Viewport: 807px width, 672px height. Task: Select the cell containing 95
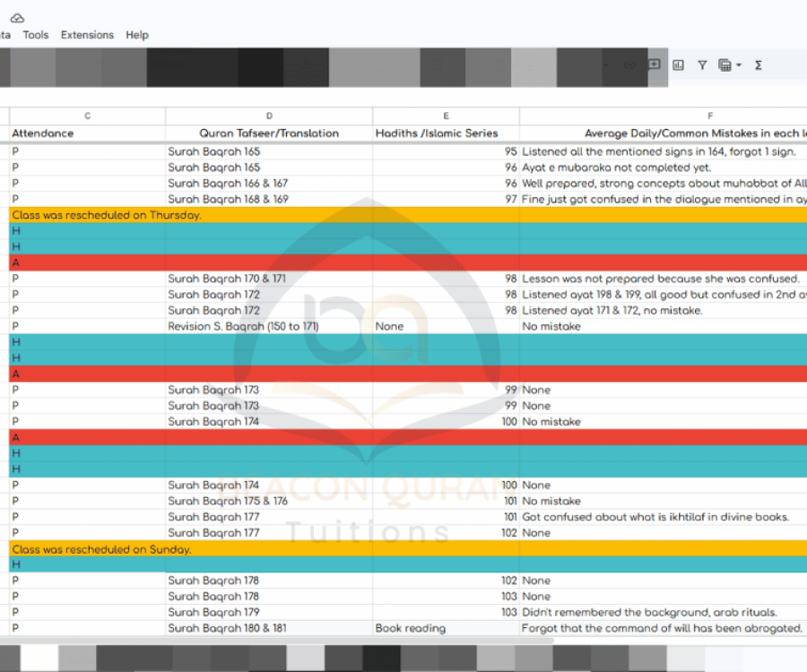(446, 151)
